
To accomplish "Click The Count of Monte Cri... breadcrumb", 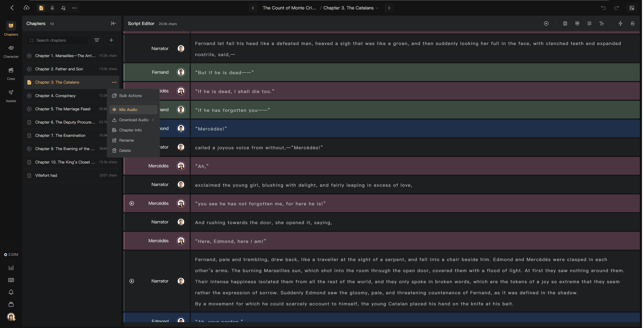I will [289, 8].
